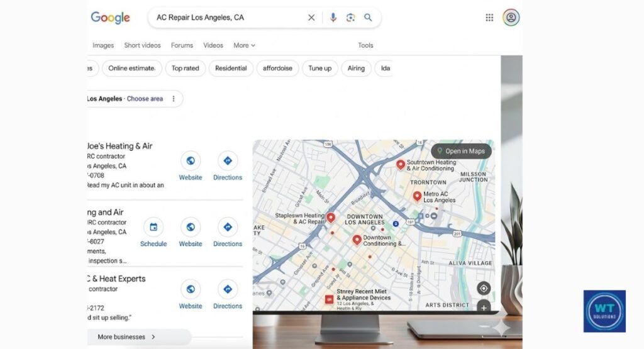Zoom in the map with plus button
The image size is (644, 349).
point(484,307)
